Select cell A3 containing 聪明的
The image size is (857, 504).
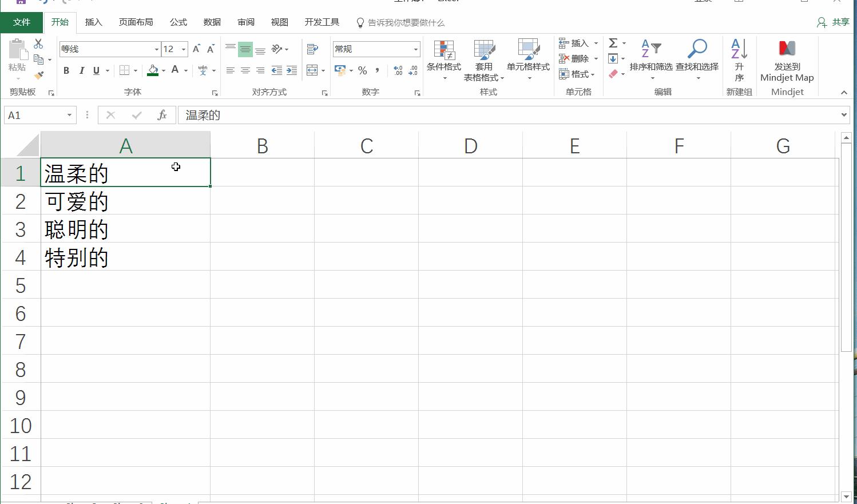(x=126, y=229)
